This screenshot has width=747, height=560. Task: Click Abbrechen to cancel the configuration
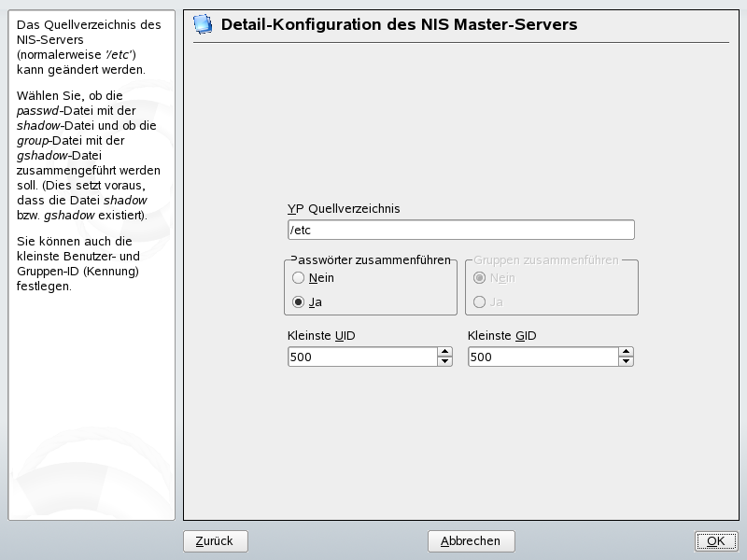[471, 540]
